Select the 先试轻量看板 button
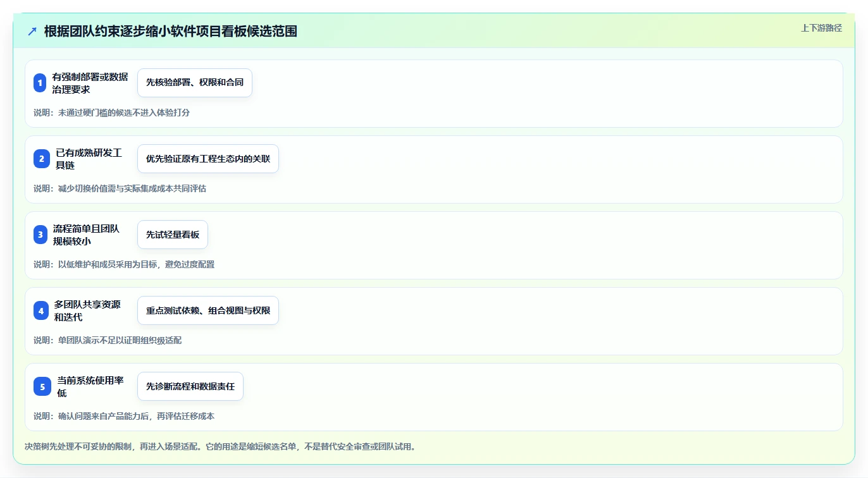The image size is (868, 478). pyautogui.click(x=173, y=235)
